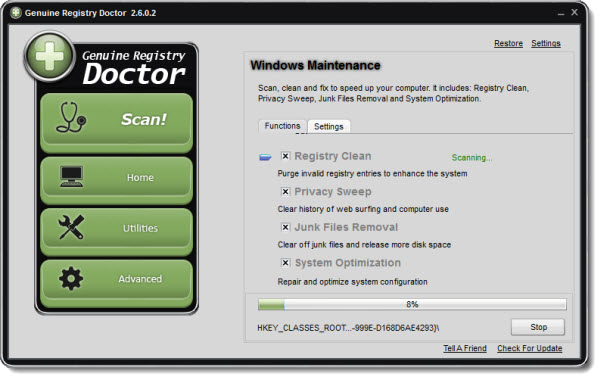This screenshot has height=379, width=600.
Task: Click the Check For Update link
Action: [x=530, y=348]
